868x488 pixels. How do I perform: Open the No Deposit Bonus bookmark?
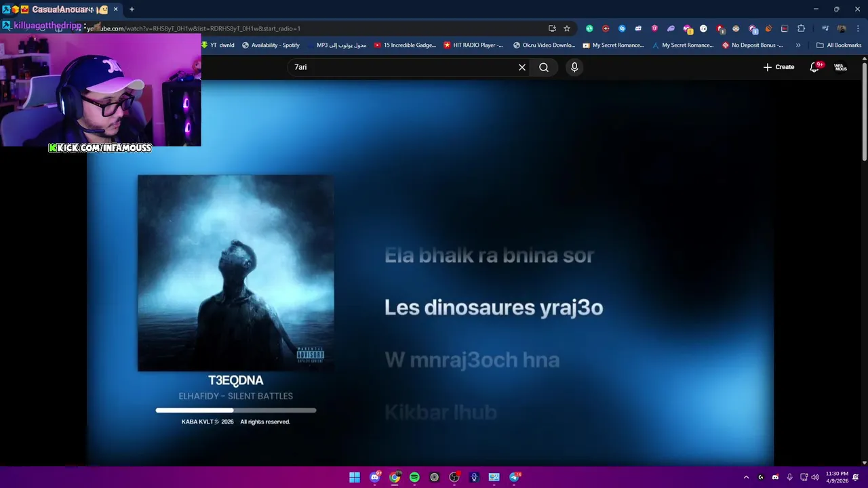[x=753, y=45]
